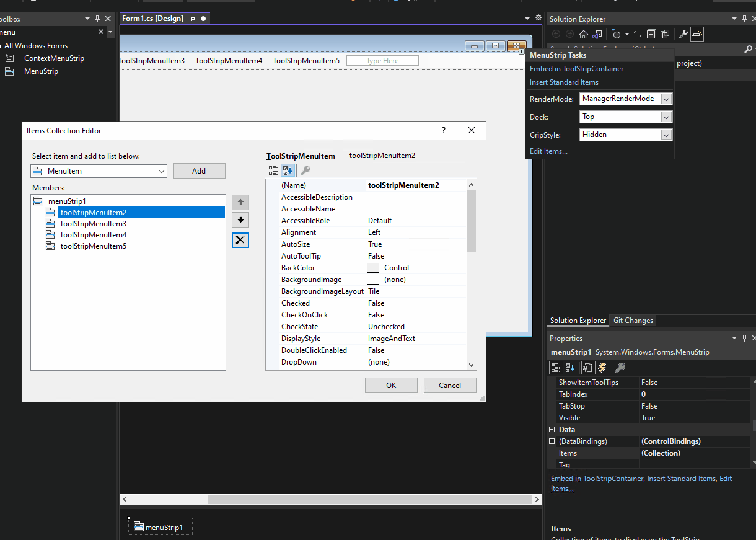Screen dimensions: 756x540
Task: Pin the Properties window
Action: point(744,338)
